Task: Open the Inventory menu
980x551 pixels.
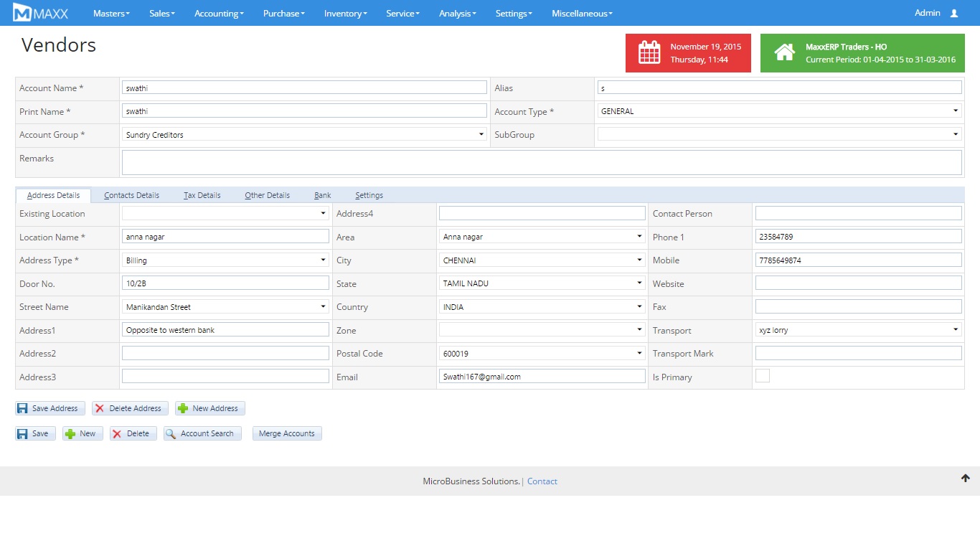Action: click(345, 13)
